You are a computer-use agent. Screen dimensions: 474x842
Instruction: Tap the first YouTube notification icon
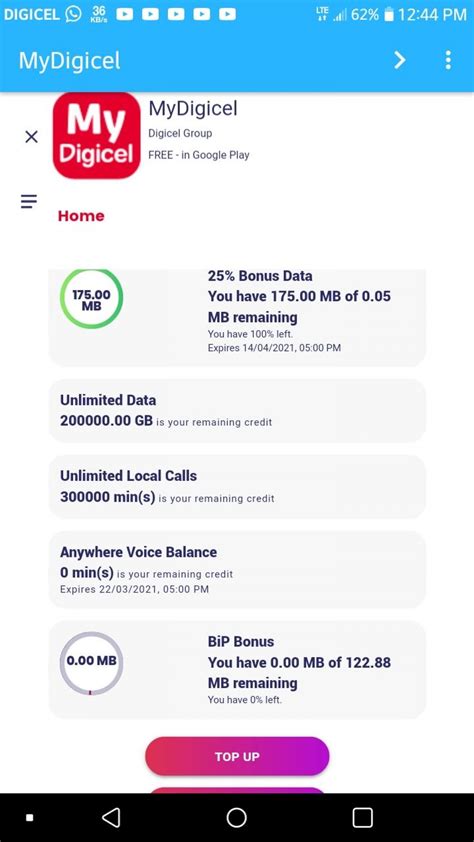click(x=125, y=14)
